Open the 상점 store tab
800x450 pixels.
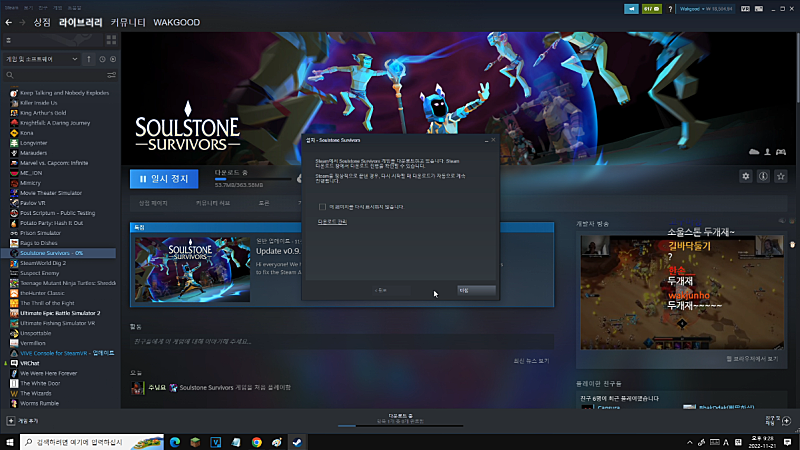[42, 22]
